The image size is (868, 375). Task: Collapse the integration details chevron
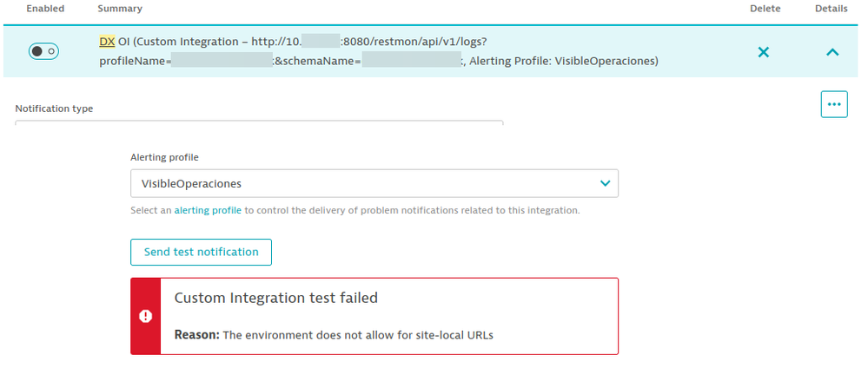click(x=832, y=52)
